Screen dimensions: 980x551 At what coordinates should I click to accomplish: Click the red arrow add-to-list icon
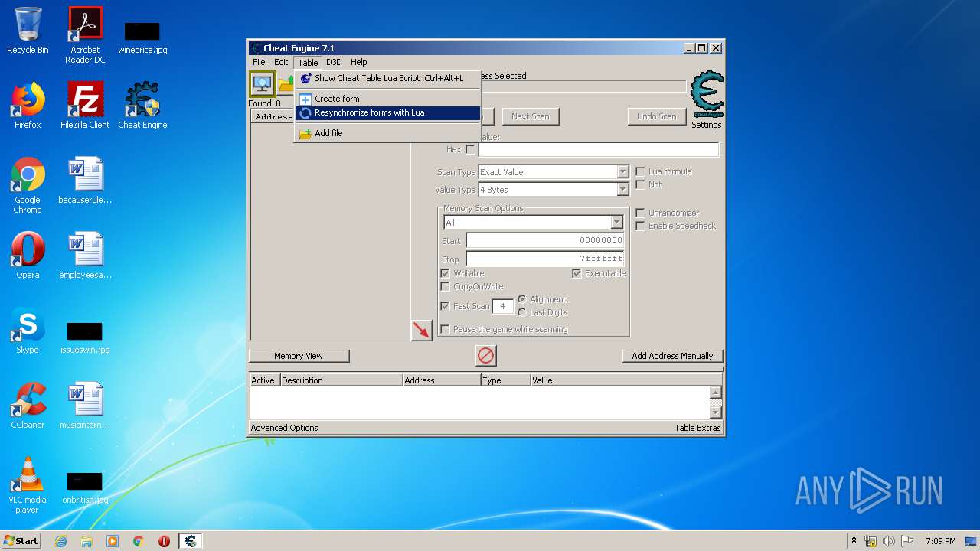pos(421,330)
